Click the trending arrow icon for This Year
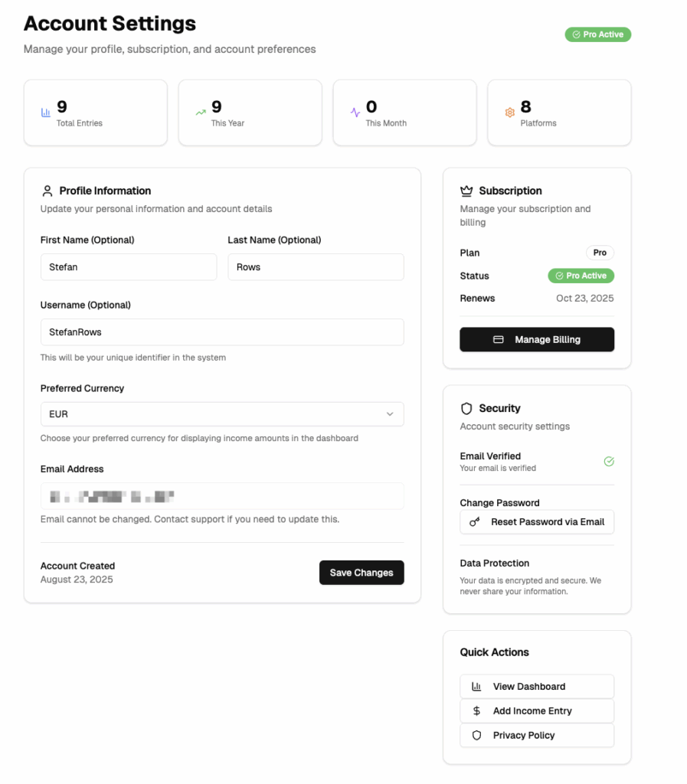 pyautogui.click(x=200, y=113)
